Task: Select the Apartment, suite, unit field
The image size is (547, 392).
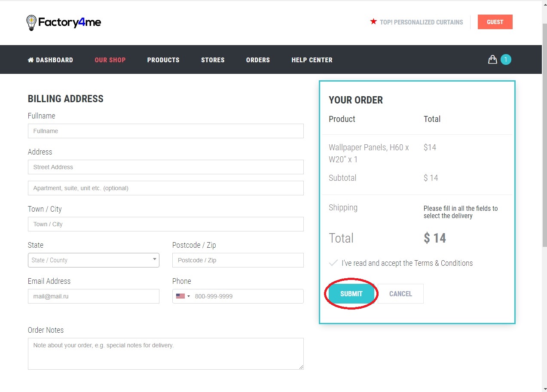Action: pyautogui.click(x=166, y=188)
